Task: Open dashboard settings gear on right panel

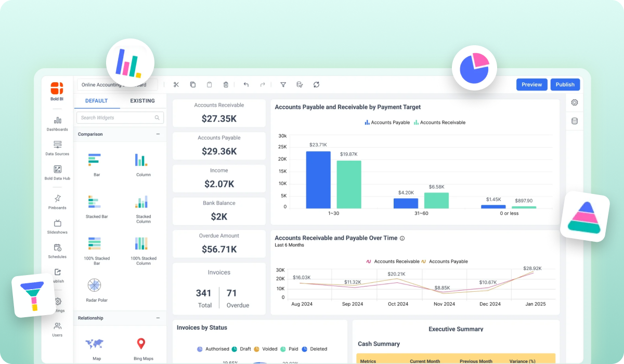Action: [x=575, y=102]
